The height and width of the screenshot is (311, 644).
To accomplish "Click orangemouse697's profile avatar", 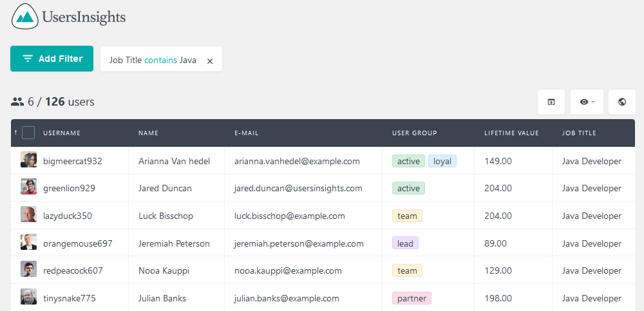I will [x=29, y=242].
